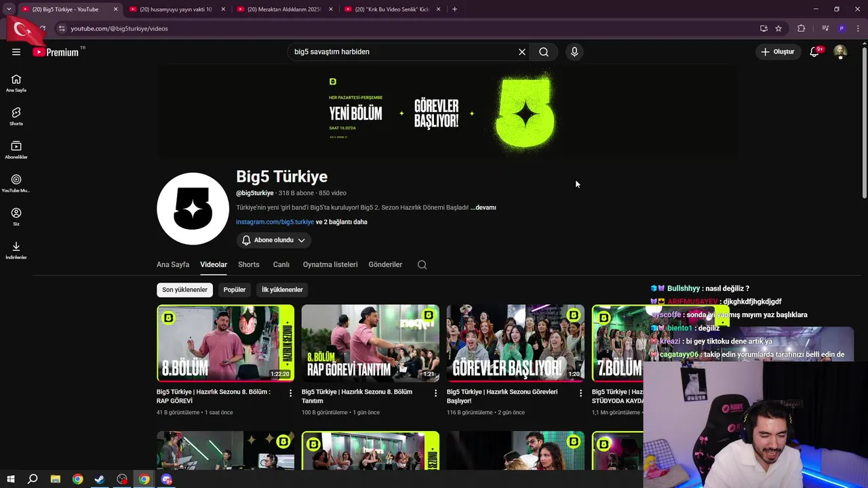Switch to the Shorts channel tab

(x=249, y=264)
